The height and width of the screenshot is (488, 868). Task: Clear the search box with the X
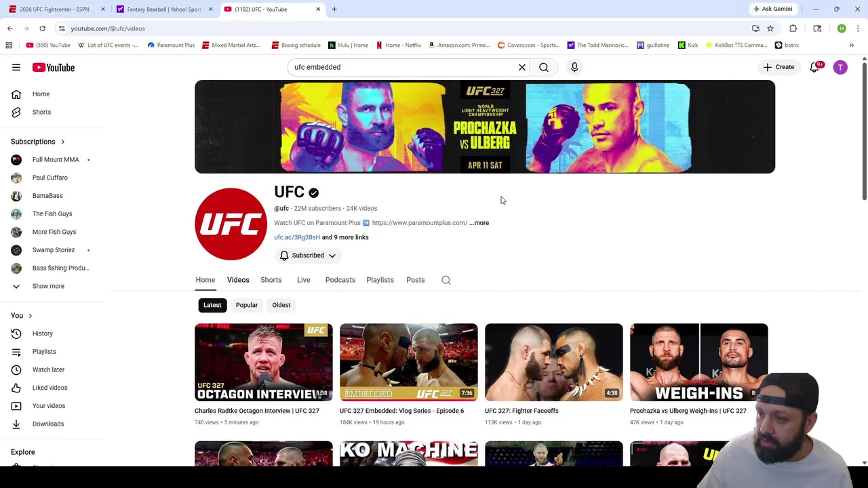click(x=522, y=67)
